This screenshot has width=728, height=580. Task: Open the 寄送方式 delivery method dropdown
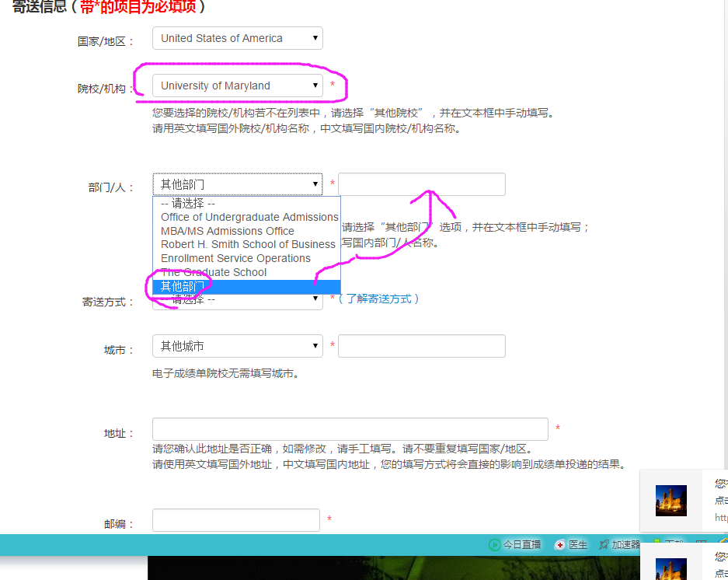[x=237, y=299]
